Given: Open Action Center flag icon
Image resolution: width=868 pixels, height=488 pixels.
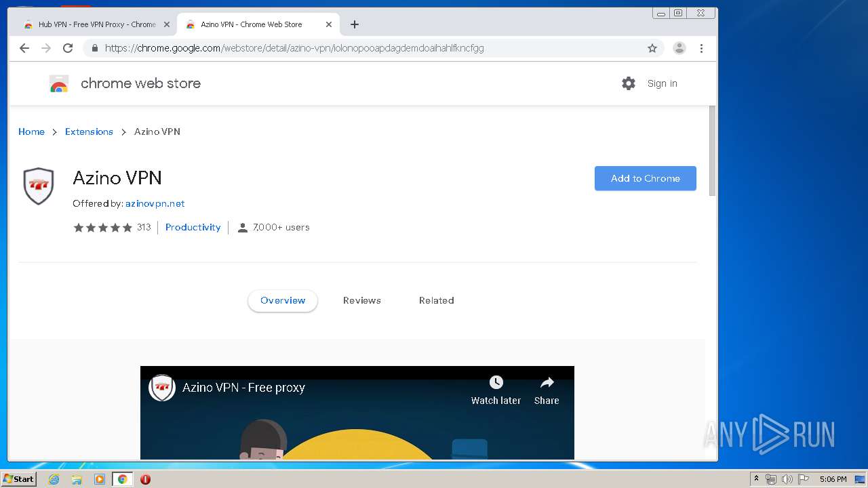Looking at the screenshot, I should [x=804, y=479].
